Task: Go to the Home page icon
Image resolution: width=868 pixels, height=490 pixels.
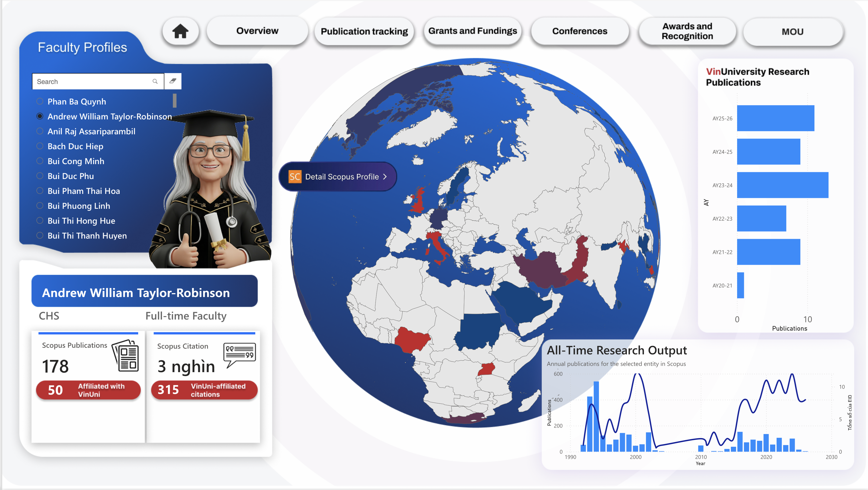Action: tap(180, 31)
